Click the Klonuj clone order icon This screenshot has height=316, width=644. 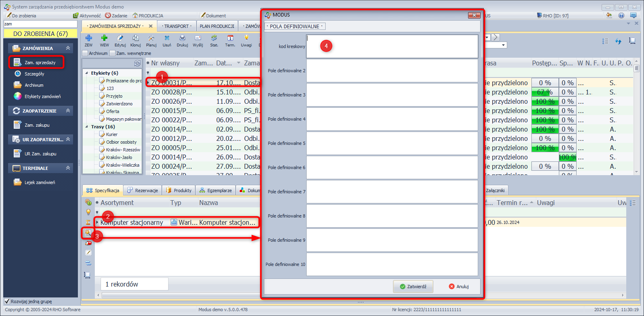[x=136, y=38]
